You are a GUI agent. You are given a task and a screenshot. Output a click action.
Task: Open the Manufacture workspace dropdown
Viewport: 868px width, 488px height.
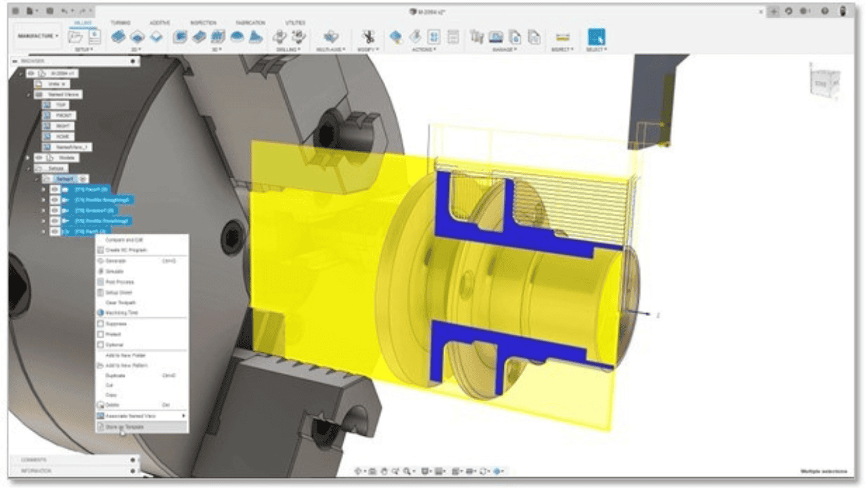pos(39,36)
